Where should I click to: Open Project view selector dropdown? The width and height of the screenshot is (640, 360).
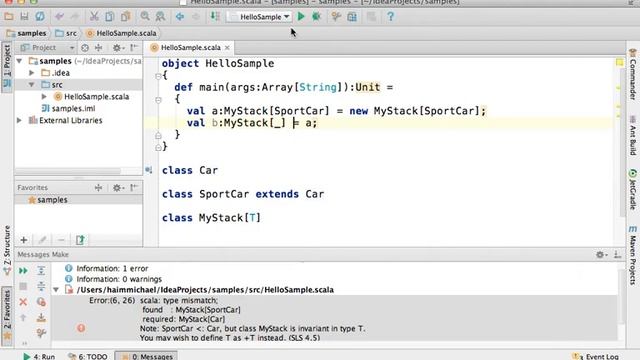(48, 48)
